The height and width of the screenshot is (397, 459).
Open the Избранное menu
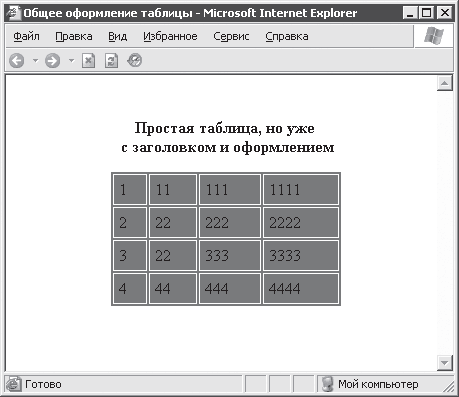(170, 36)
